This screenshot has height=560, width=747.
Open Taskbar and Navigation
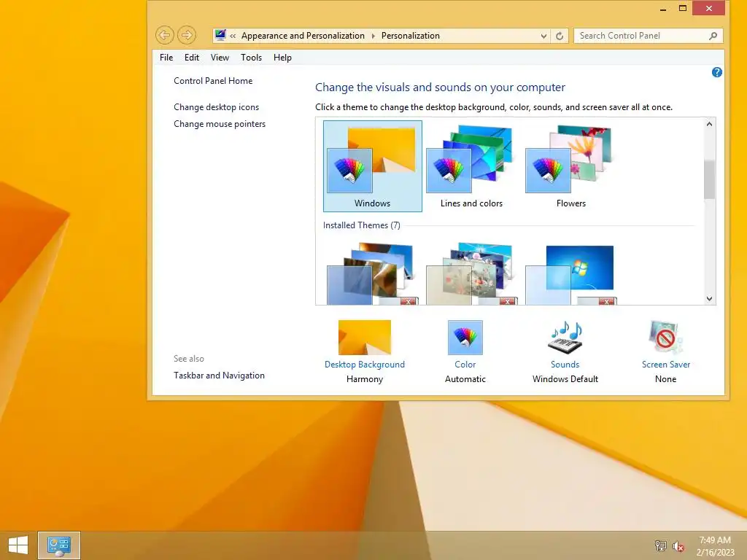(219, 376)
